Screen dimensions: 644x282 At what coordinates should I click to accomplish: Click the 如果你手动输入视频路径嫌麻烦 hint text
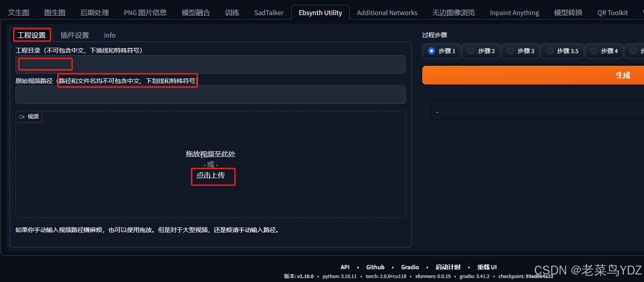[x=148, y=230]
